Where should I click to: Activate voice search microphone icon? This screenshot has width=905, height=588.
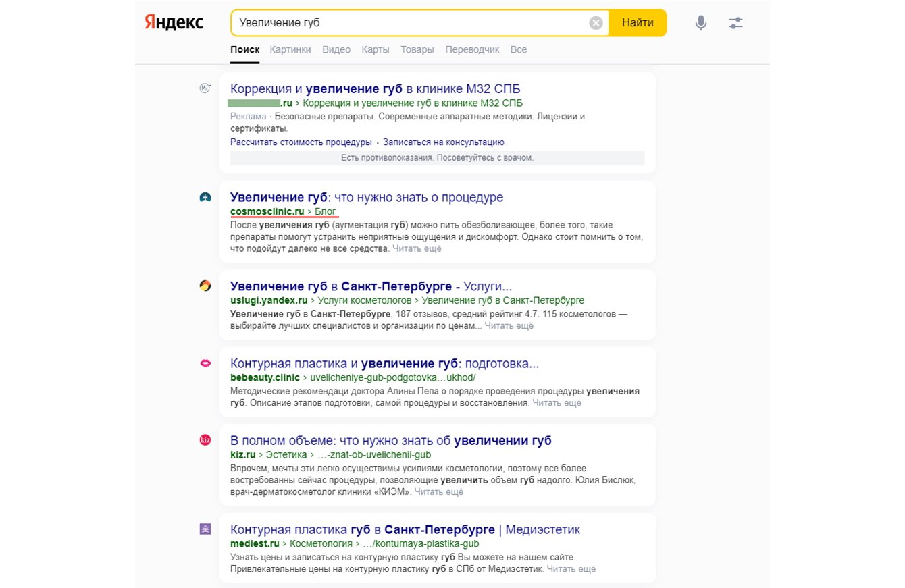(x=701, y=23)
